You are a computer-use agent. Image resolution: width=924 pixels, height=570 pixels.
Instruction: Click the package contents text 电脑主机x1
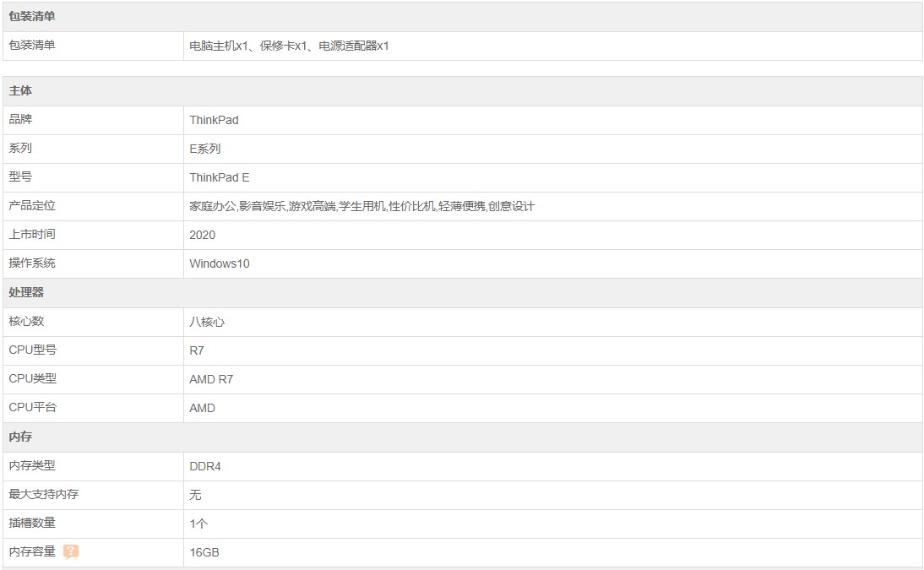click(x=219, y=46)
